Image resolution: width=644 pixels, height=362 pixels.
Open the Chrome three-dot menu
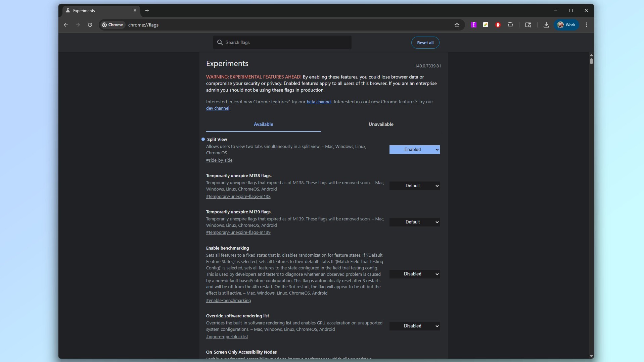click(586, 25)
